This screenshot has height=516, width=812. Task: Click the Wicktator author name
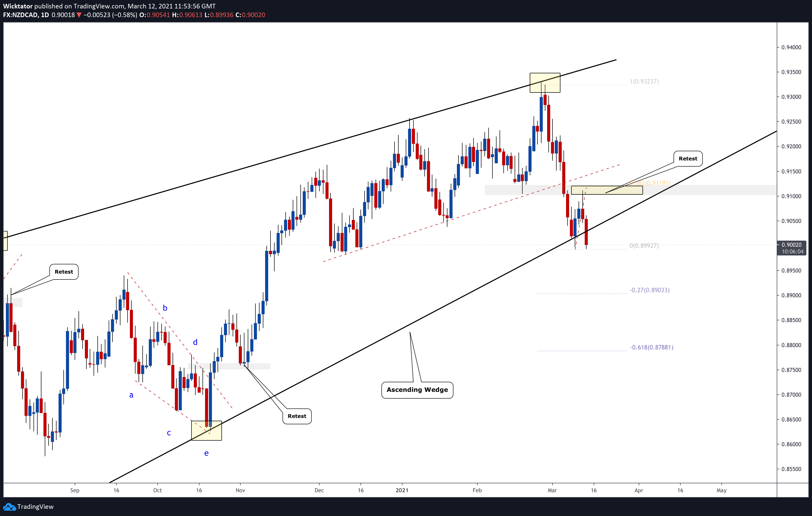coord(18,6)
